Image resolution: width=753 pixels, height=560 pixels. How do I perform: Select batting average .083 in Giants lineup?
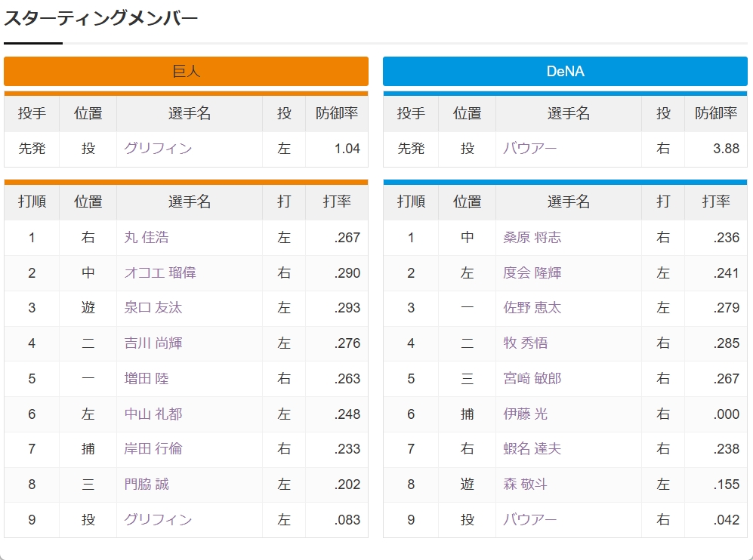pos(347,520)
